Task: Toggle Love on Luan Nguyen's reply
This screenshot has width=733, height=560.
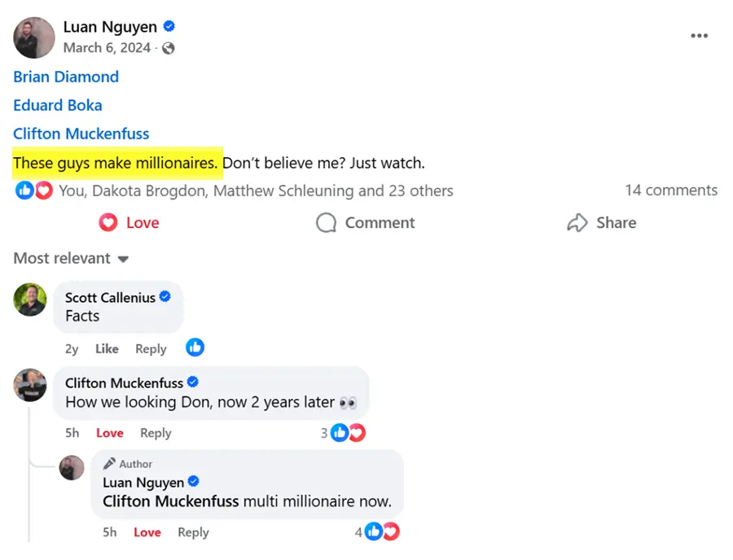Action: pos(147,532)
